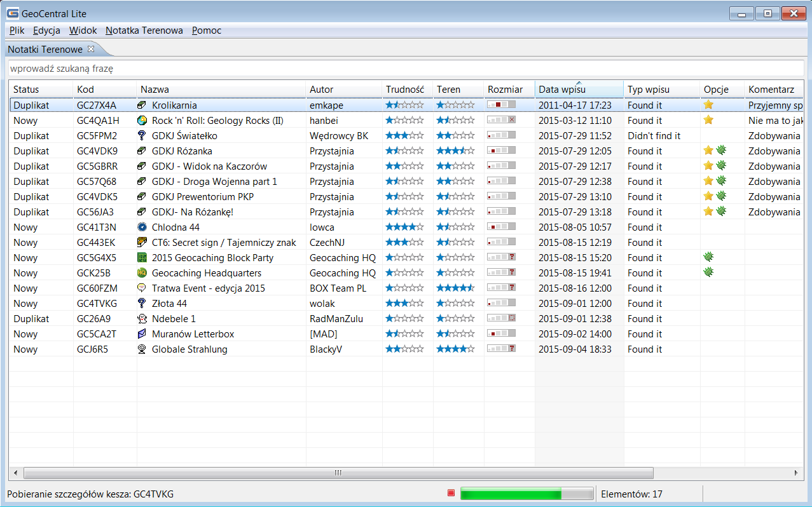The height and width of the screenshot is (507, 812).
Task: Click the Krolikarnia cache type icon
Action: pos(142,105)
